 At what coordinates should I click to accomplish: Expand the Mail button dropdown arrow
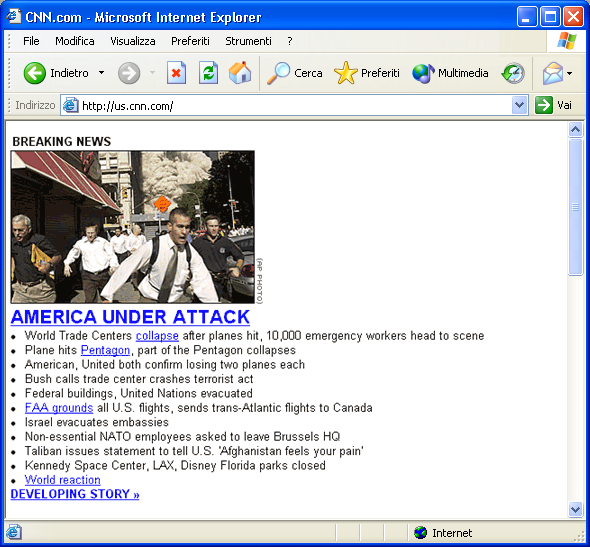click(x=570, y=73)
